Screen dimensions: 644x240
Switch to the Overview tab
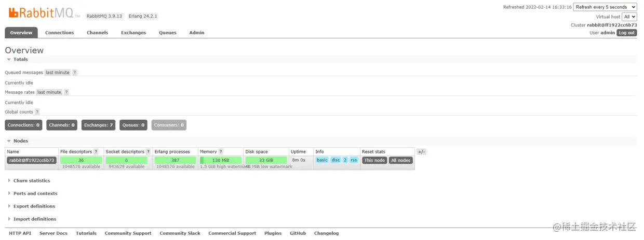(x=21, y=33)
